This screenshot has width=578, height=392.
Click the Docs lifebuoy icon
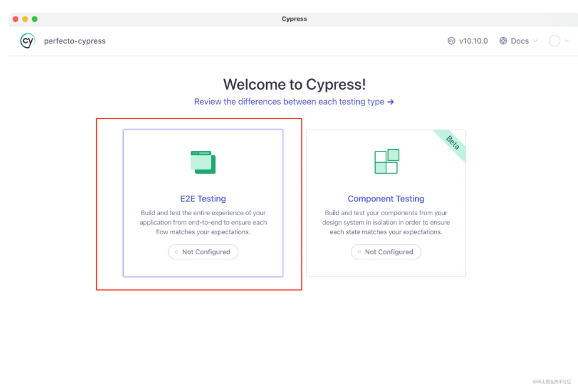pos(503,41)
